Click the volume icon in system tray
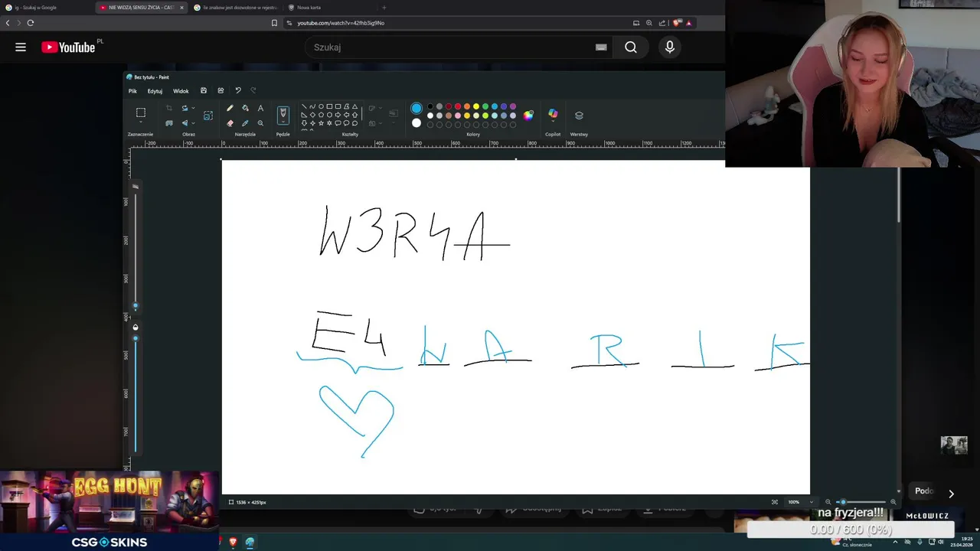Screen dimensions: 980x551 click(x=941, y=542)
